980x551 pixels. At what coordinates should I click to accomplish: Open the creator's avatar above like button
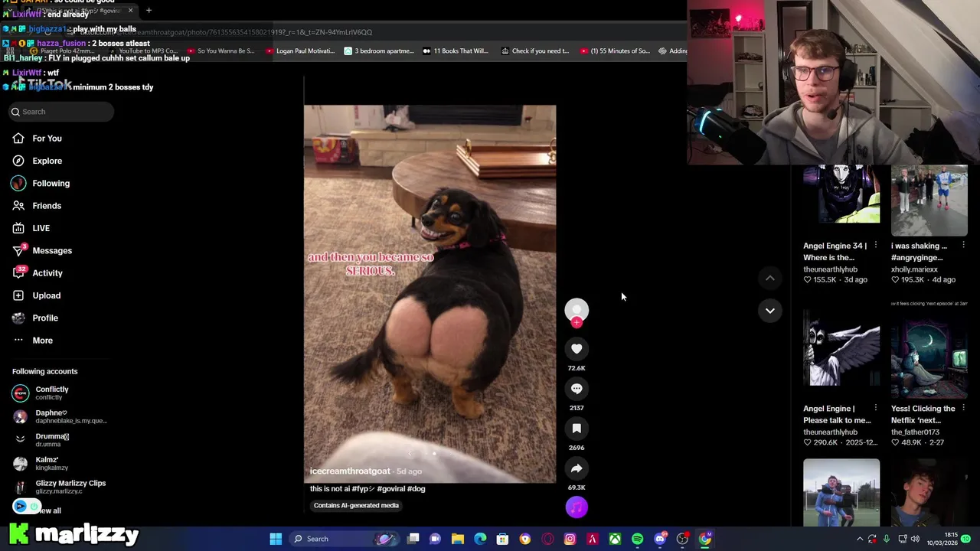point(577,309)
